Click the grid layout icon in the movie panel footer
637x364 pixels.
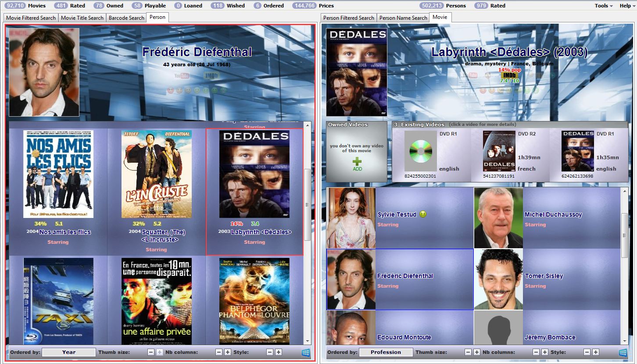(x=623, y=352)
